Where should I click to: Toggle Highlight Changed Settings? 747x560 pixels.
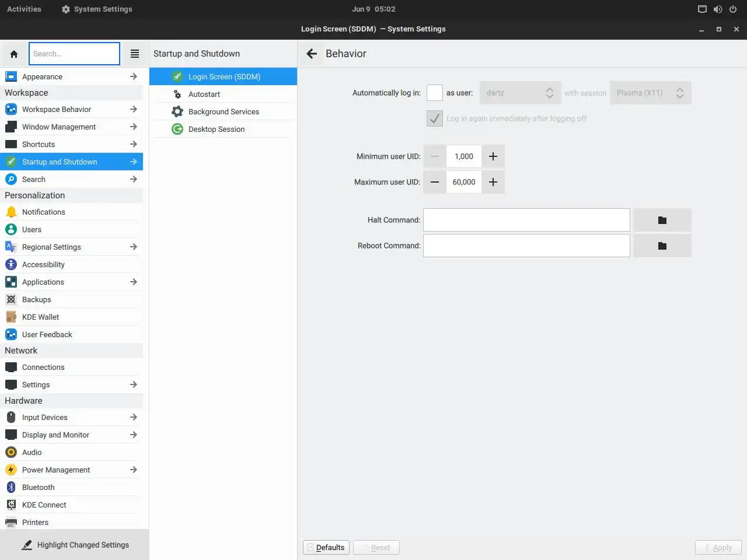tap(75, 545)
